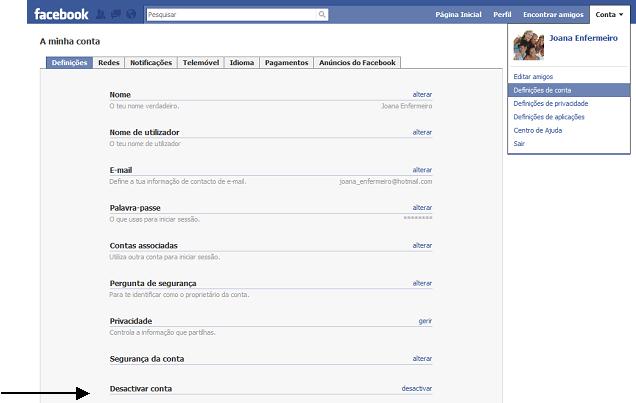Click alterar for Nome de utilizador
Screen dimensions: 636x403
coord(422,132)
